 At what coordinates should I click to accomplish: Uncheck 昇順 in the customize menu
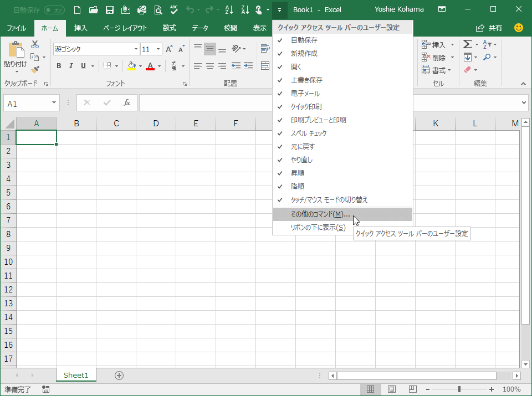click(342, 173)
